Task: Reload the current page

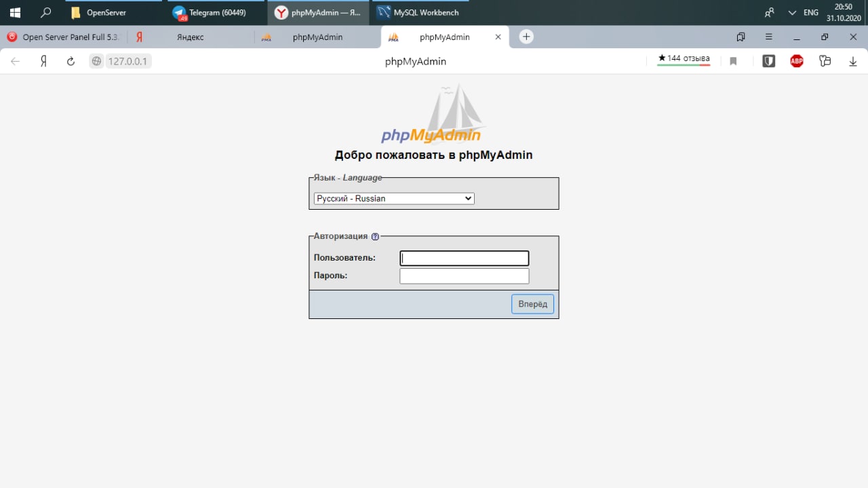Action: pos(71,61)
